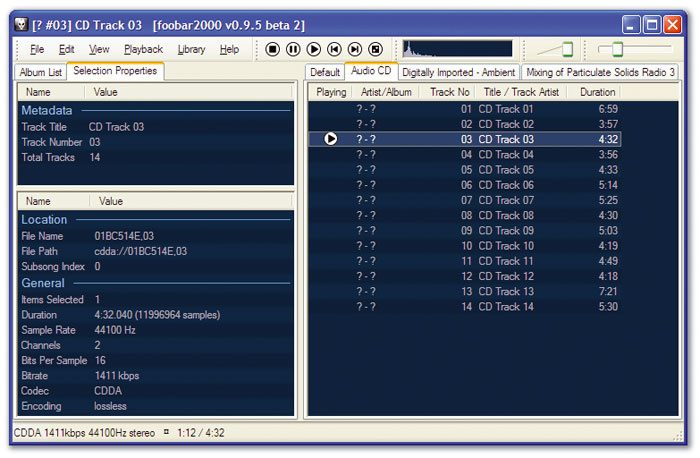Stop playback with the Stop button
This screenshot has height=458, width=700.
point(272,49)
